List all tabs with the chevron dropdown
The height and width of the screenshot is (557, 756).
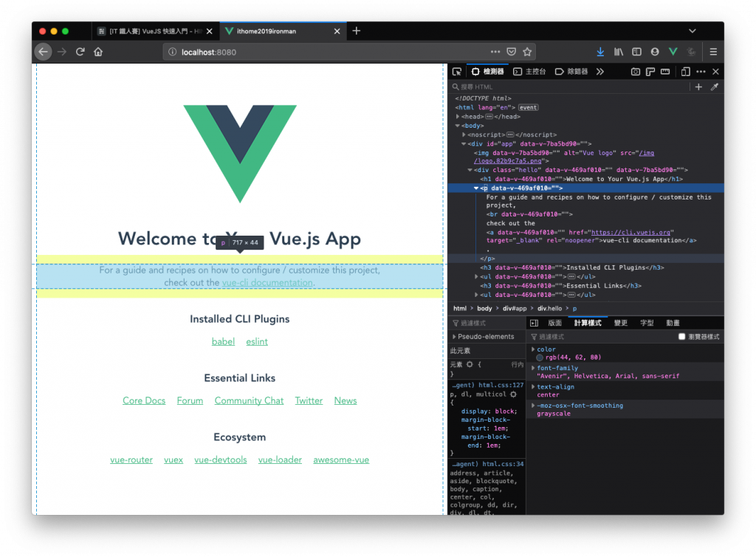point(693,31)
